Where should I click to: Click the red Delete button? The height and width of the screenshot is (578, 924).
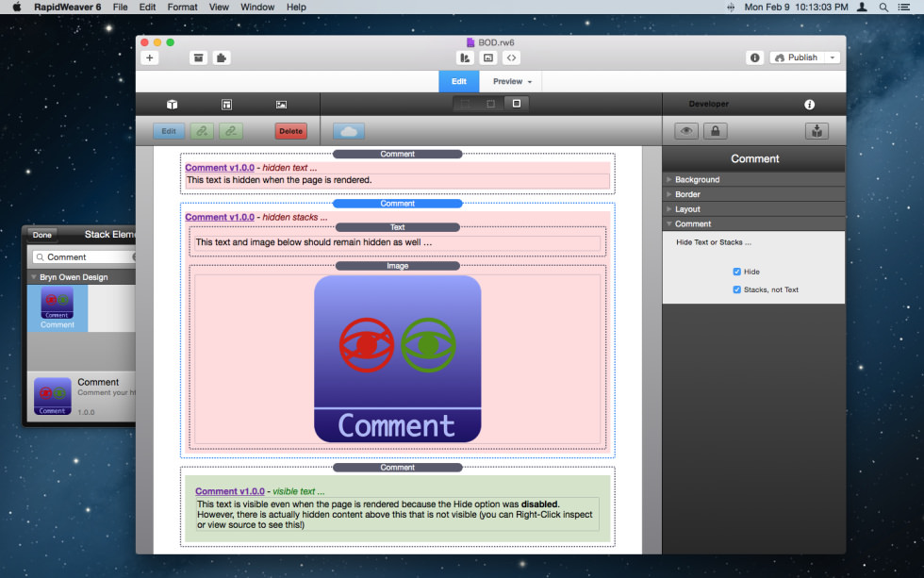click(x=290, y=131)
